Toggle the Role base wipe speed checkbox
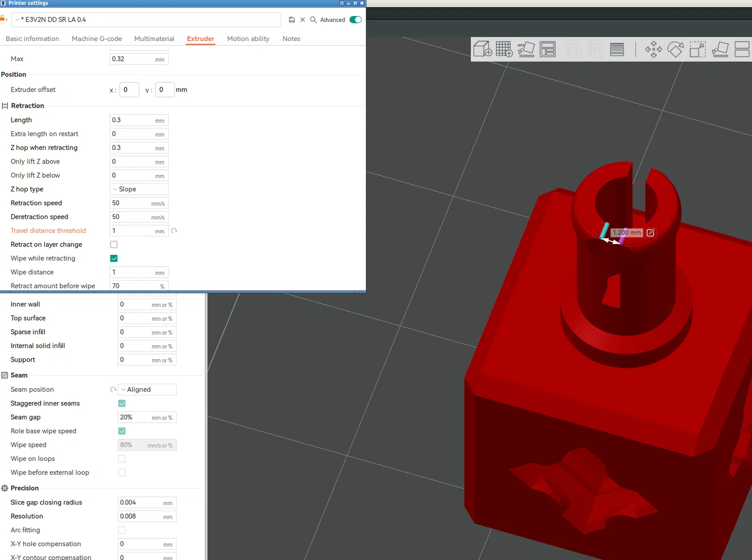The width and height of the screenshot is (752, 560). click(122, 431)
